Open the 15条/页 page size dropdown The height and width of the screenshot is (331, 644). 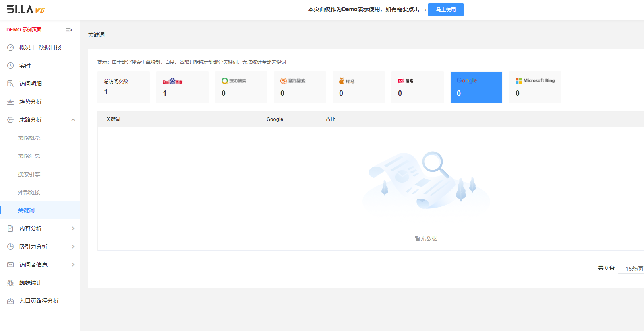pos(632,268)
